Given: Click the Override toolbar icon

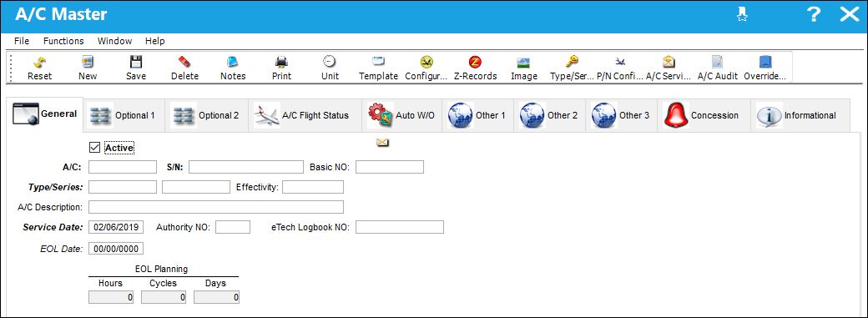Looking at the screenshot, I should [x=765, y=62].
